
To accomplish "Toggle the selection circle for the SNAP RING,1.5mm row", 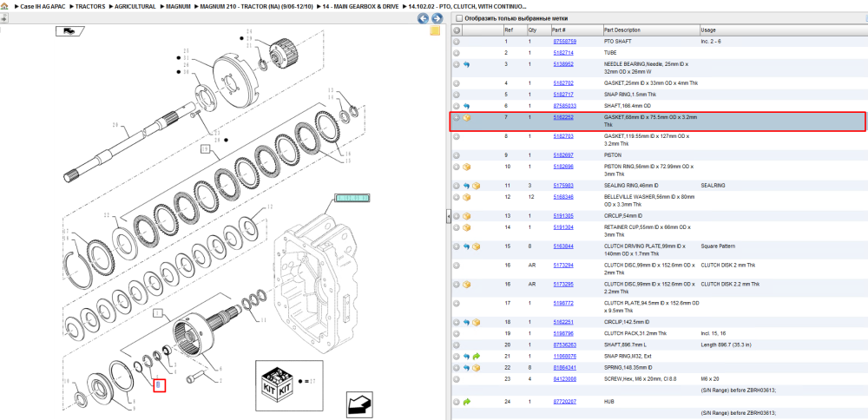I will 457,95.
